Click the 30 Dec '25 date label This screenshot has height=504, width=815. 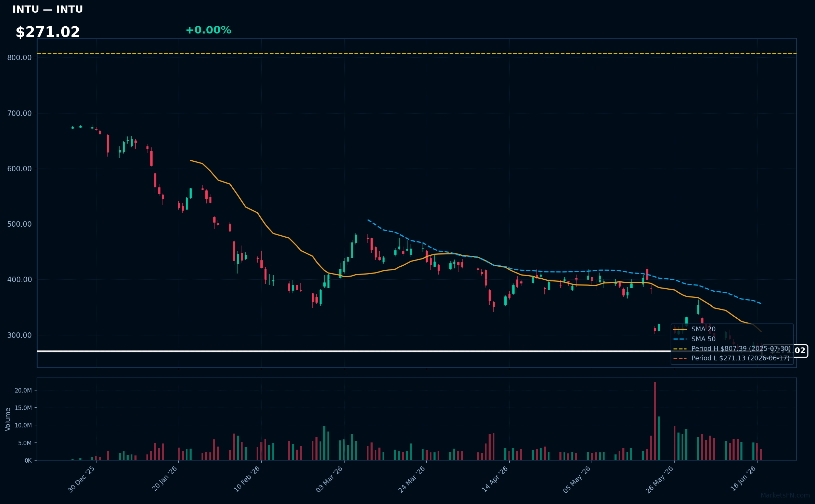pos(81,479)
